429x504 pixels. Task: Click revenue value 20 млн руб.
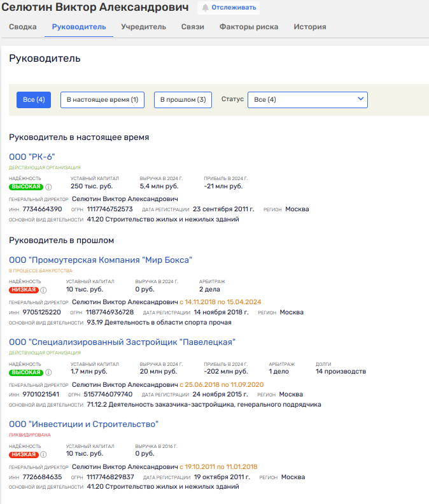(x=158, y=372)
